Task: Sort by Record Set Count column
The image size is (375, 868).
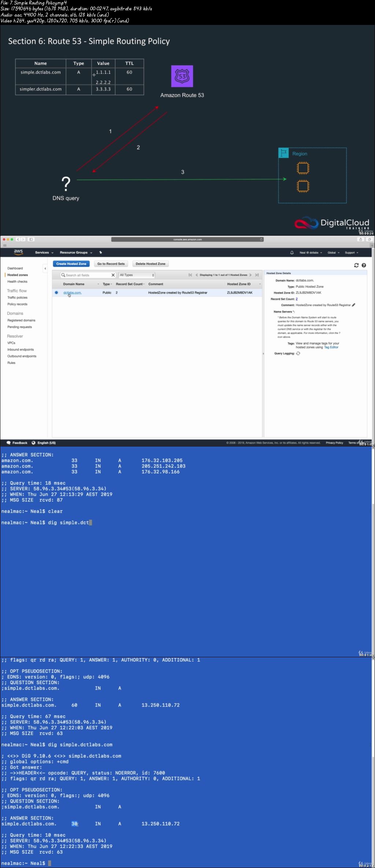Action: click(x=130, y=284)
